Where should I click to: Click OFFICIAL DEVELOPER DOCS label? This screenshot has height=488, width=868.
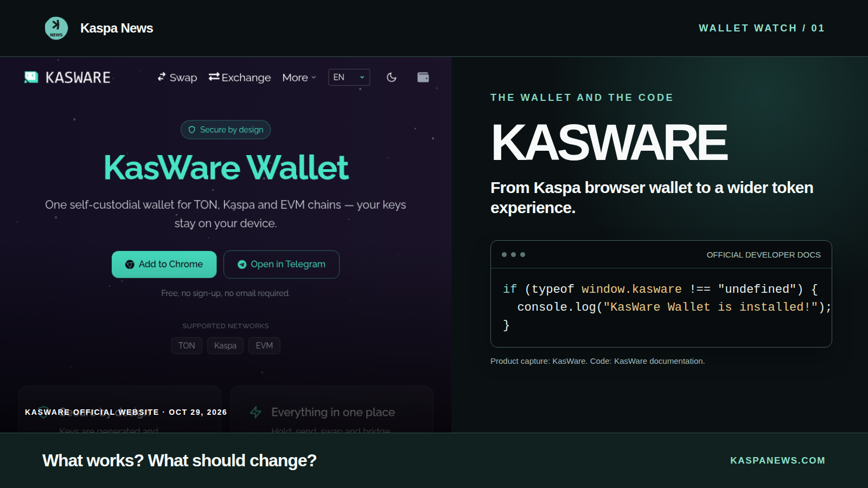point(763,255)
